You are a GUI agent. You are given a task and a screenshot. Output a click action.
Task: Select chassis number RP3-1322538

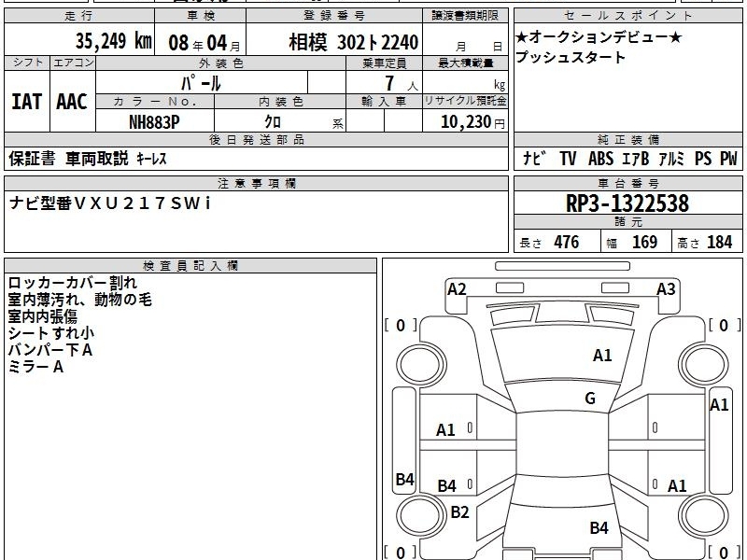tap(627, 203)
